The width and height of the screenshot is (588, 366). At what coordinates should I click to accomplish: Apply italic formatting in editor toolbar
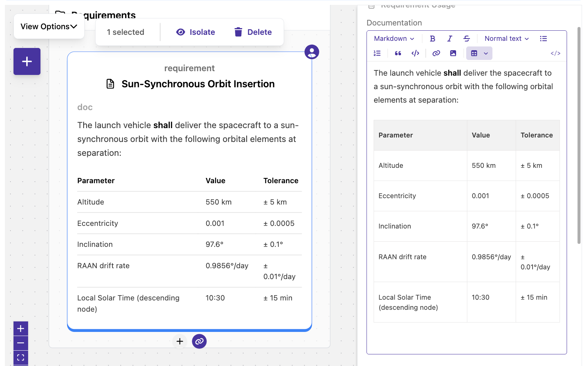450,39
